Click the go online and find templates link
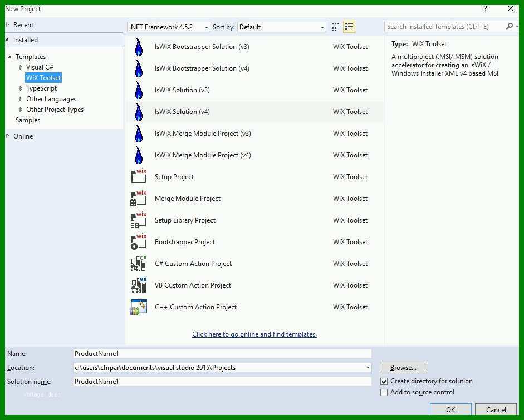The image size is (524, 420). 254,334
